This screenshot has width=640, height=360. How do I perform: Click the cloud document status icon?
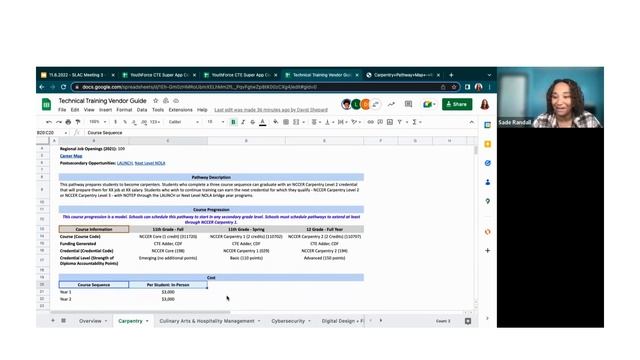point(176,100)
